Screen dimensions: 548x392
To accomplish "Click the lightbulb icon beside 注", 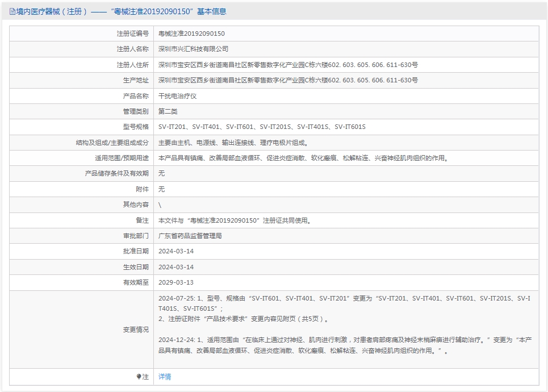I will click(x=139, y=377).
